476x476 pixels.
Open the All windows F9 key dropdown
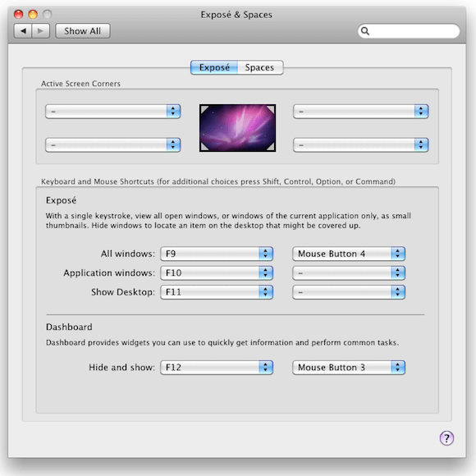(217, 254)
